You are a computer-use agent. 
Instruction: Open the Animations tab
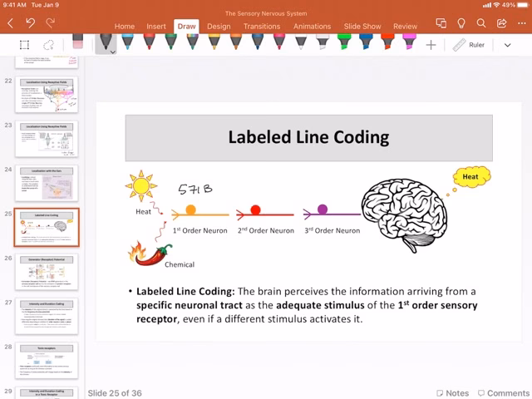pos(312,26)
